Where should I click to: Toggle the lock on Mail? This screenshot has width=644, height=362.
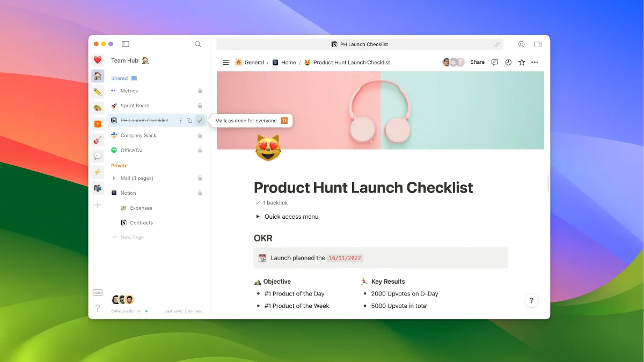(x=200, y=178)
